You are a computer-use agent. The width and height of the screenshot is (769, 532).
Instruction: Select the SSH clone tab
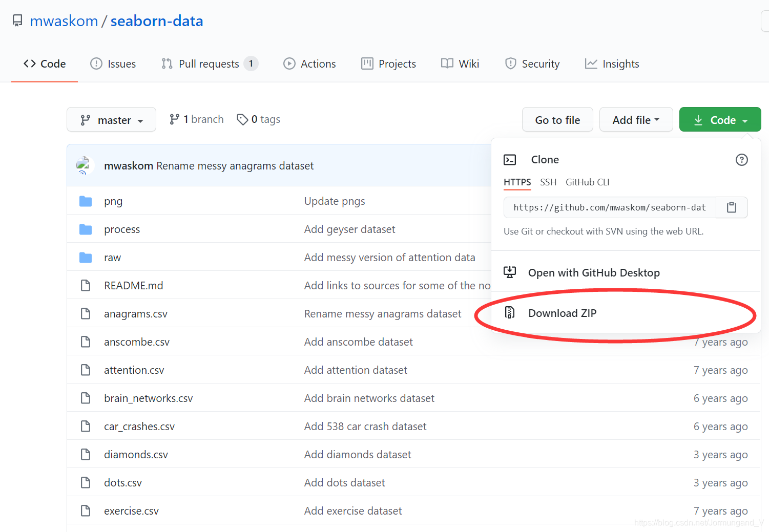click(548, 182)
